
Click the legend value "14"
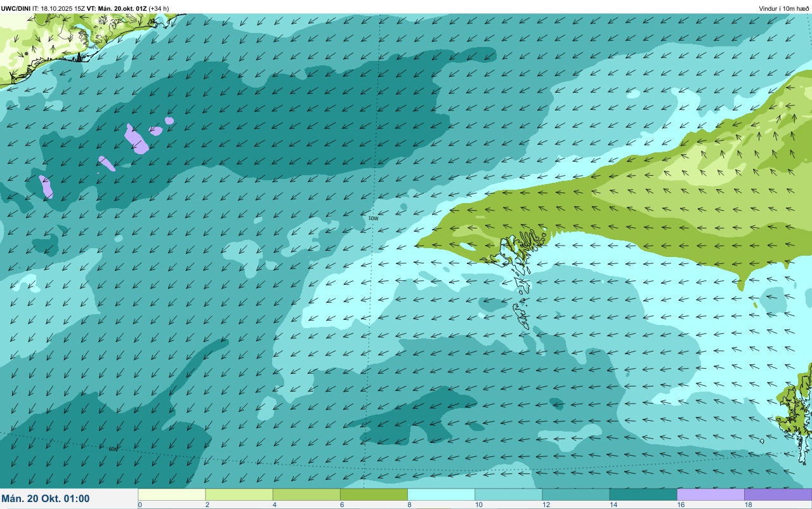coord(612,505)
